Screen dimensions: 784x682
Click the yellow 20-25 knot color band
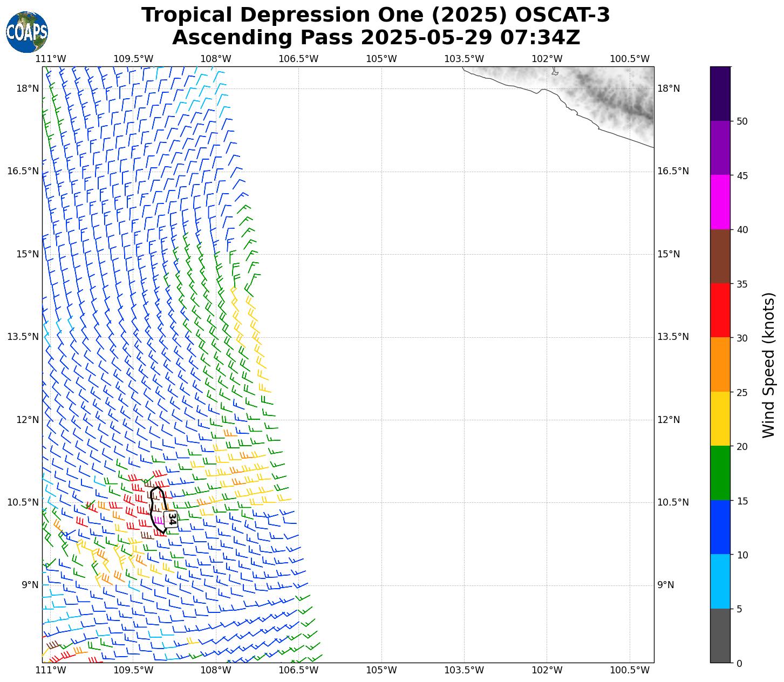[x=720, y=419]
